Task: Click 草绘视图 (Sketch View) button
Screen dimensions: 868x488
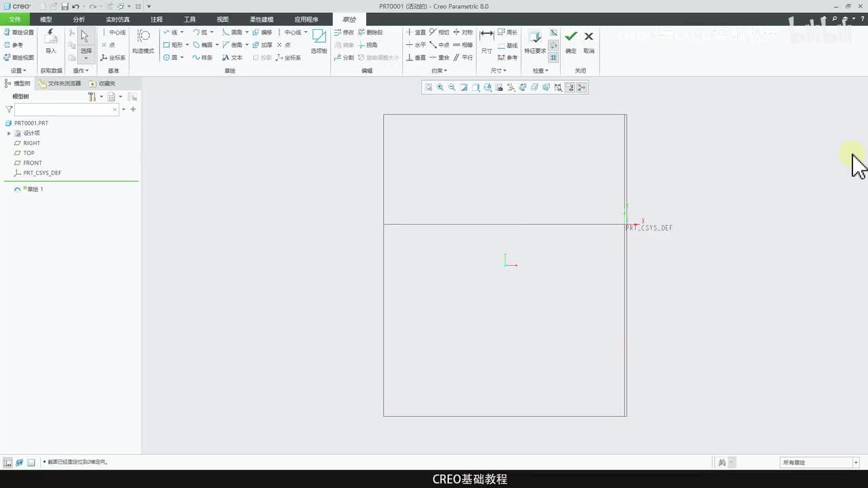Action: click(18, 58)
